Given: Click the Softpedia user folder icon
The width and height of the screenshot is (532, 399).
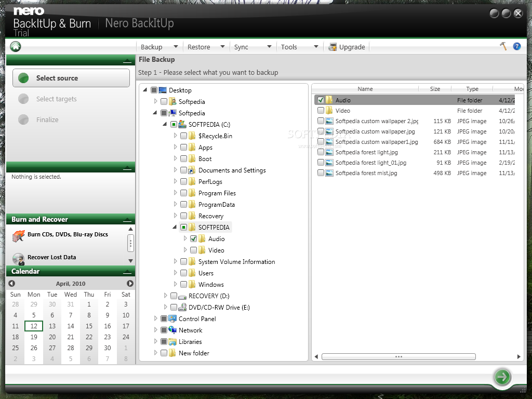Looking at the screenshot, I should tap(172, 101).
